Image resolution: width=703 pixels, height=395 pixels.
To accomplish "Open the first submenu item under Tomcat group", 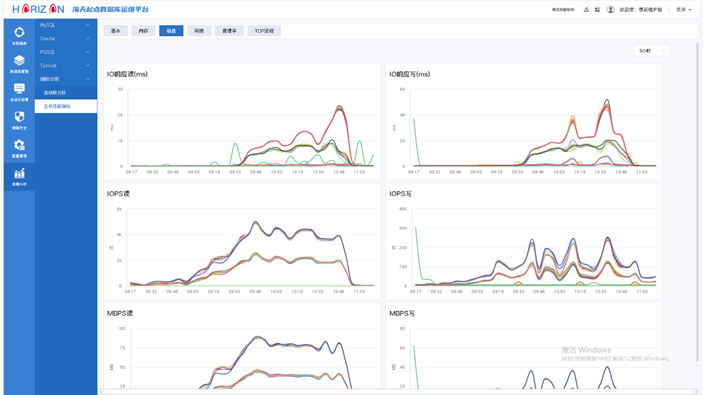I will pos(66,93).
